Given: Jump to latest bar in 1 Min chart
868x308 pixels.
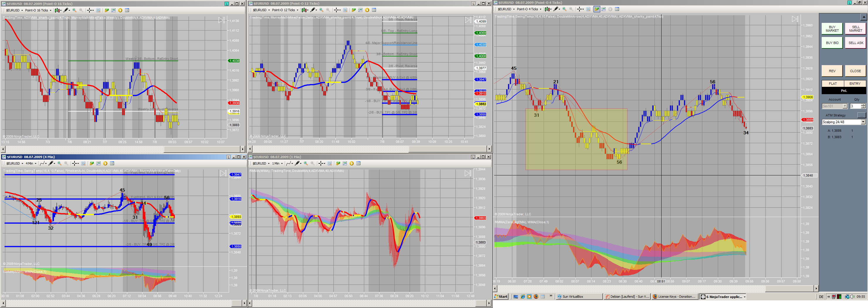Looking at the screenshot, I should point(468,173).
